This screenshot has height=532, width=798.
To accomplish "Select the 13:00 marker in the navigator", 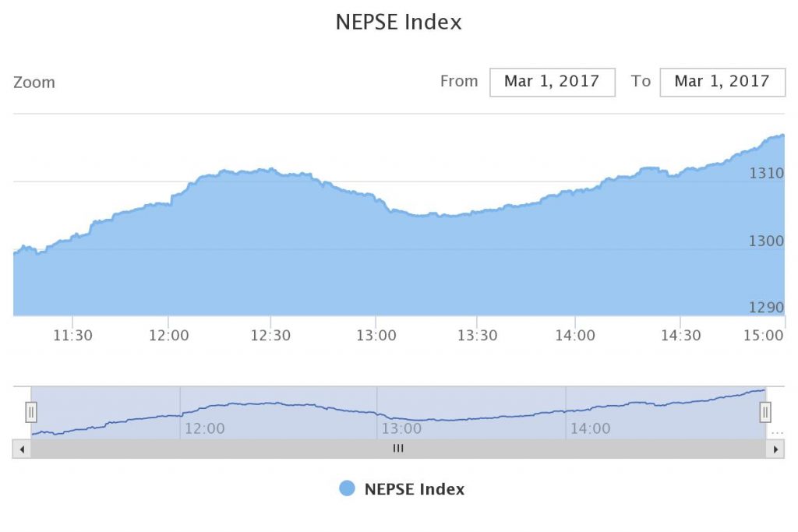I will tap(401, 428).
